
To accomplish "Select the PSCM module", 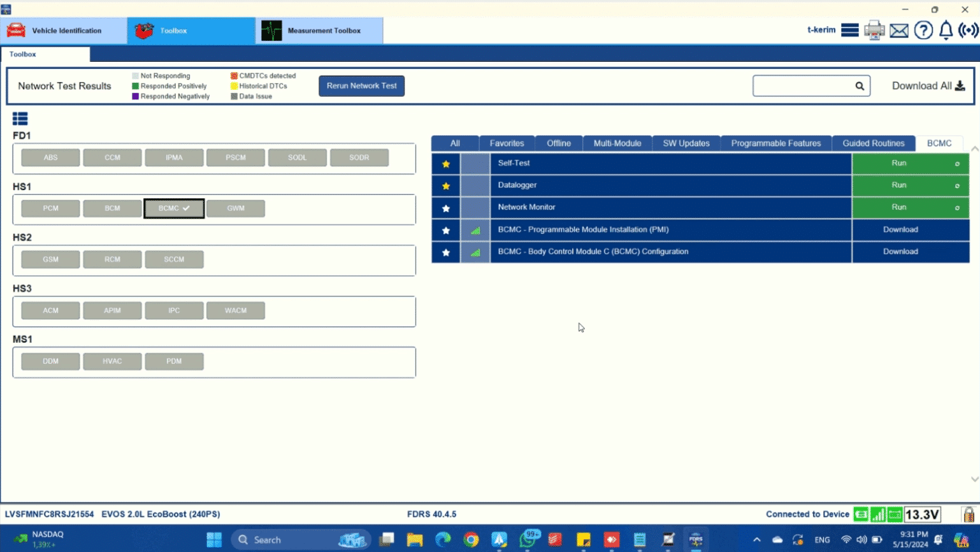I will pos(236,157).
